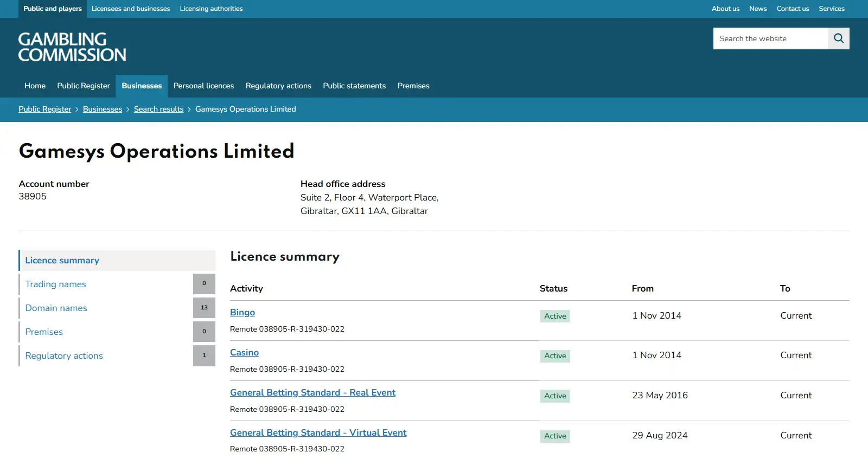Open the Casino licence activity link
The height and width of the screenshot is (459, 868).
tap(244, 352)
